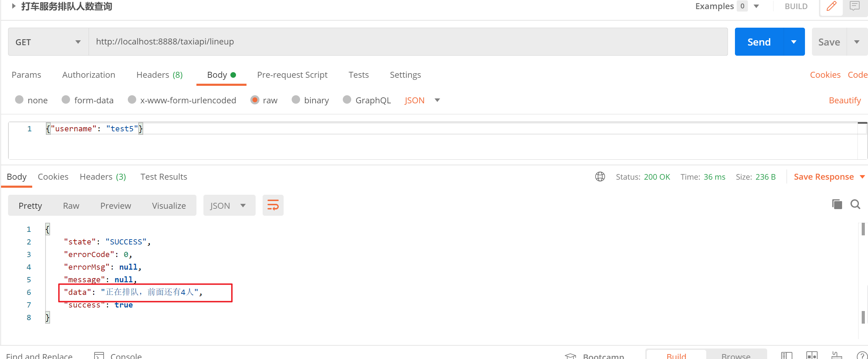Open the Cookies link
Image resolution: width=868 pixels, height=359 pixels.
coord(825,75)
